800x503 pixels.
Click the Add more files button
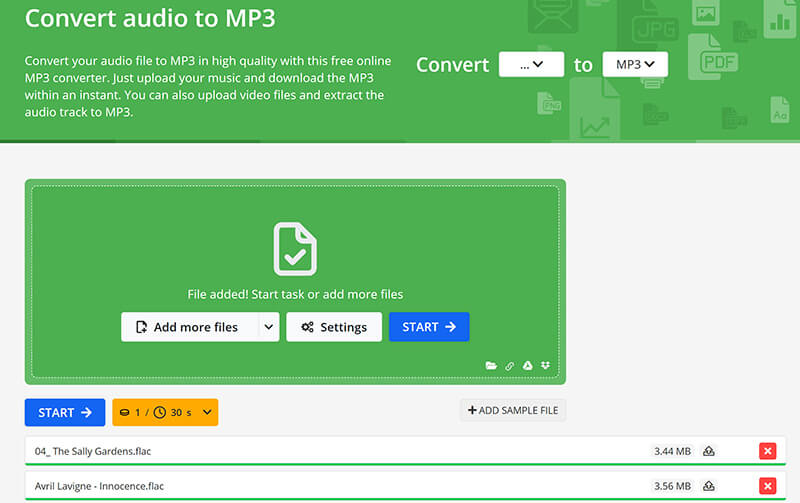(190, 327)
